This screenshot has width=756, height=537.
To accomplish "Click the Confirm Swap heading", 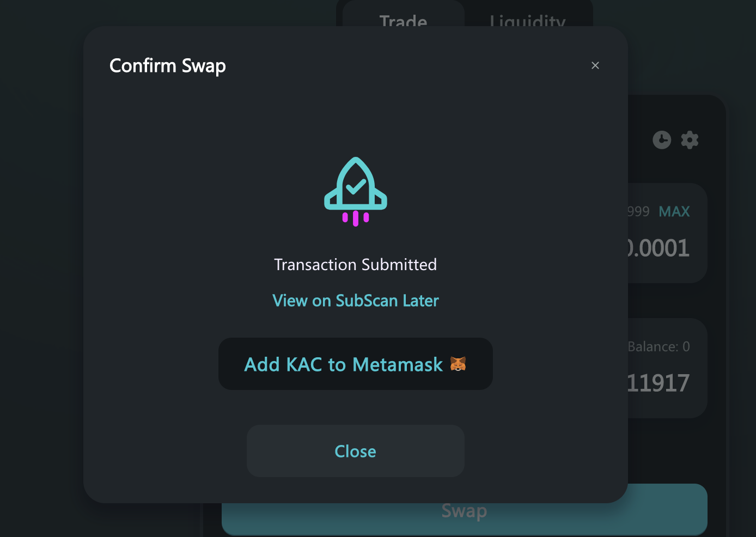I will click(168, 66).
